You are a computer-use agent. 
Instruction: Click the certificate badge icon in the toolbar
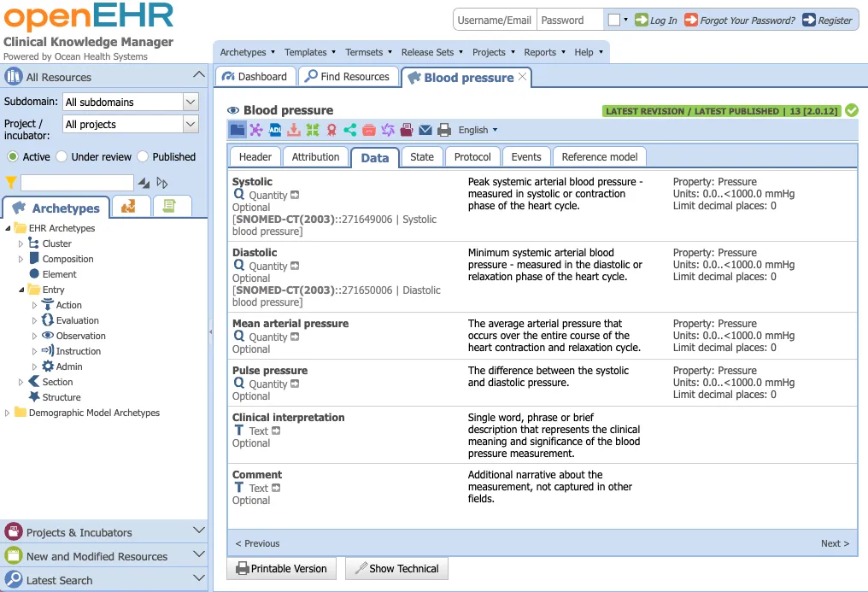pyautogui.click(x=331, y=130)
